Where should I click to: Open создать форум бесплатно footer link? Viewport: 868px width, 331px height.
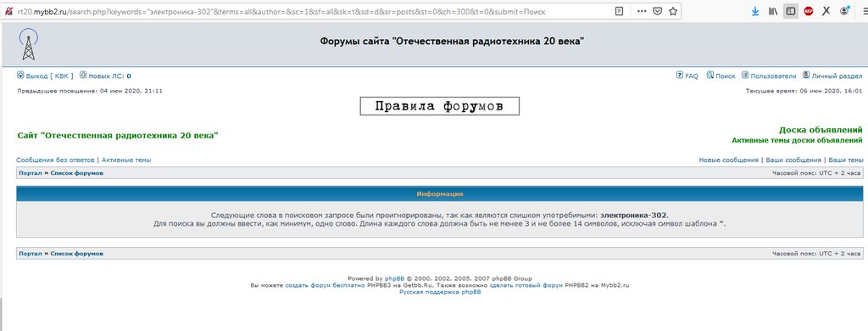click(x=325, y=285)
